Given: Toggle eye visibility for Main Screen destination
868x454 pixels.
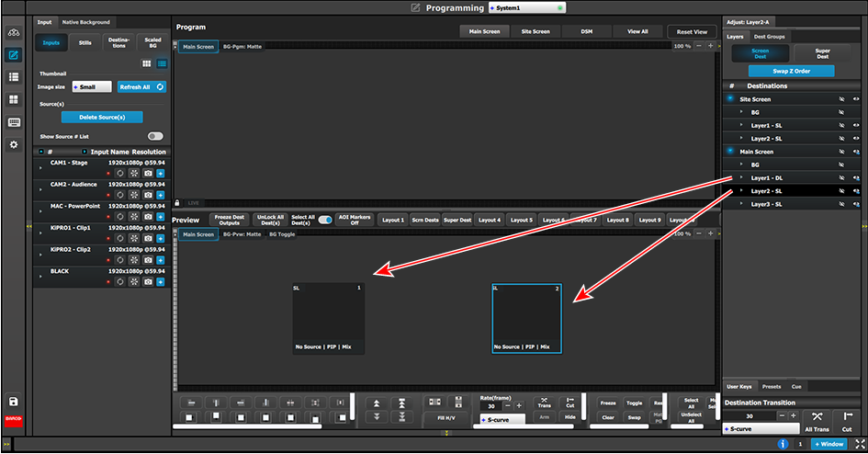Looking at the screenshot, I should (856, 152).
